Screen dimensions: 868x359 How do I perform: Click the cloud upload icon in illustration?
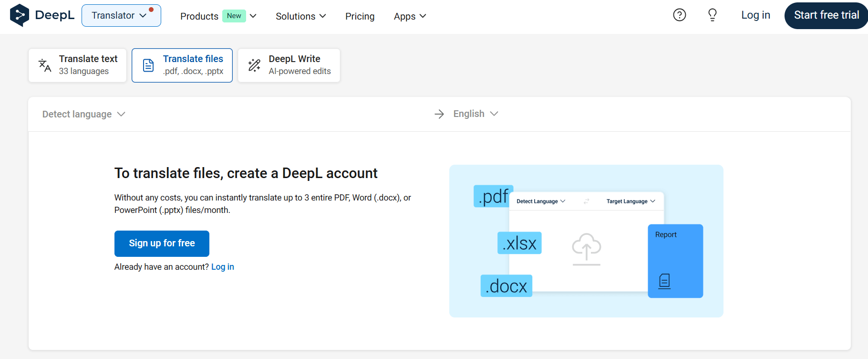[x=586, y=249]
